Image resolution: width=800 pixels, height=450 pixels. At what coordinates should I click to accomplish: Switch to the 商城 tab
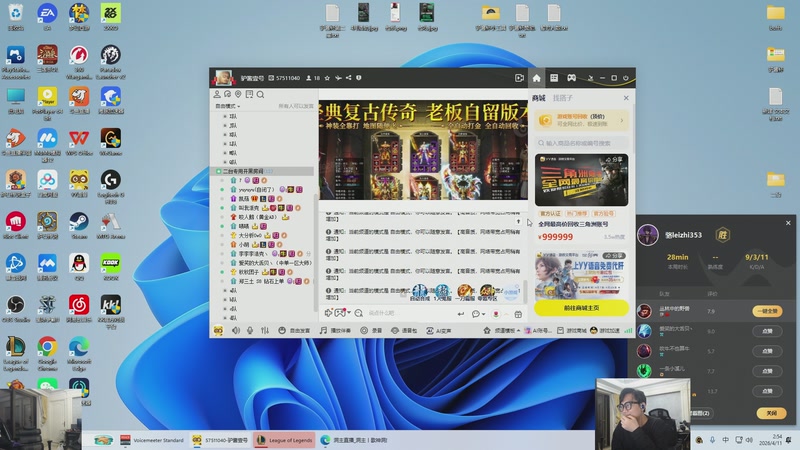coord(539,98)
